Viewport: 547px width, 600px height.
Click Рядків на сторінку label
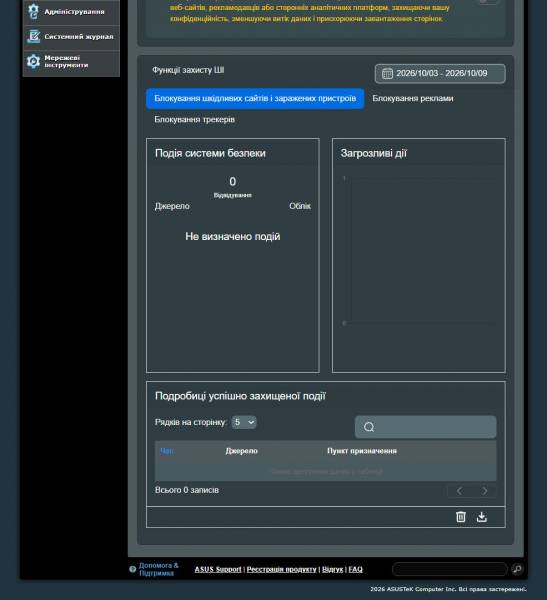click(191, 422)
